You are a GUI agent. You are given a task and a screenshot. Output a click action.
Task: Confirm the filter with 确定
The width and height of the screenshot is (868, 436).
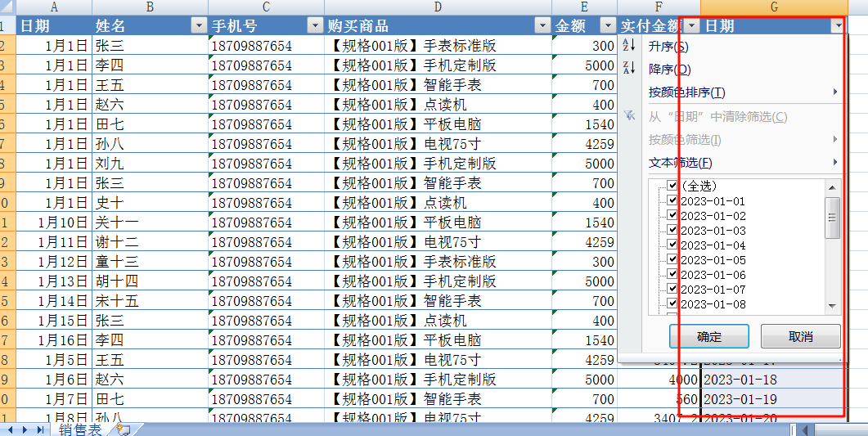point(709,336)
